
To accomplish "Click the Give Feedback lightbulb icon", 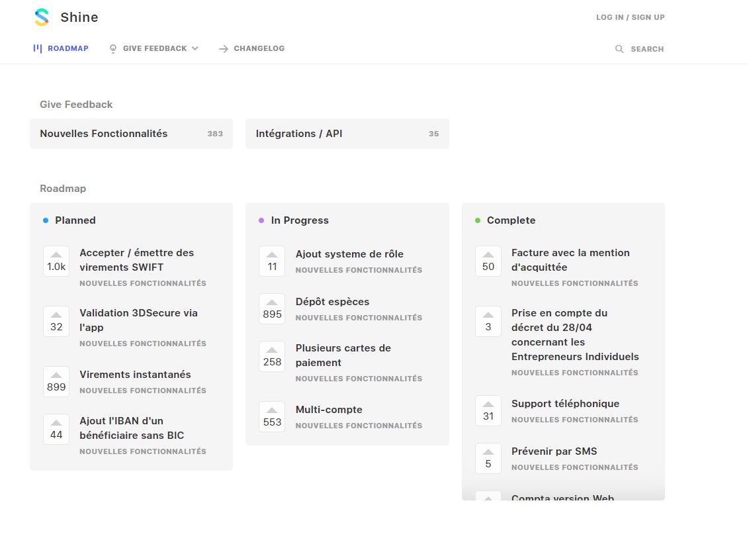I will click(x=113, y=48).
